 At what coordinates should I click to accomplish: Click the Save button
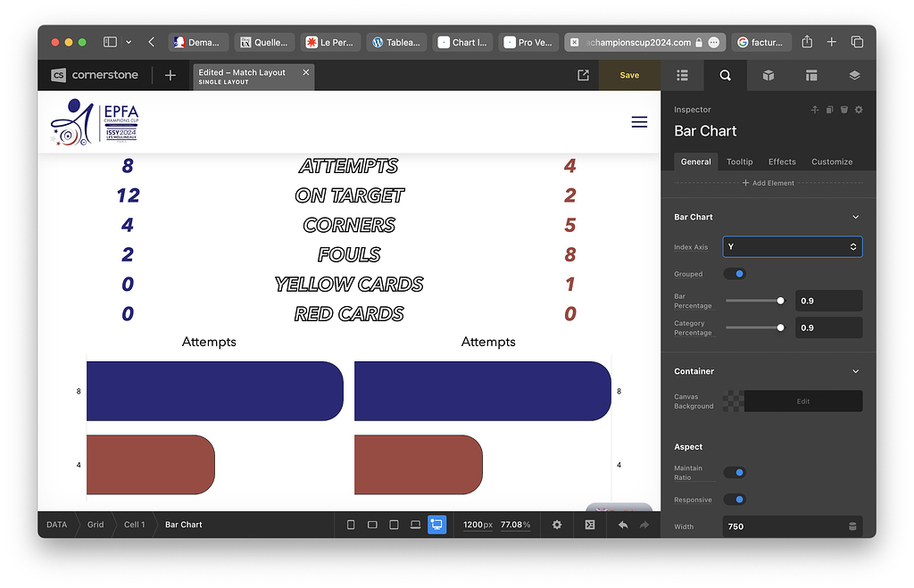coord(629,75)
